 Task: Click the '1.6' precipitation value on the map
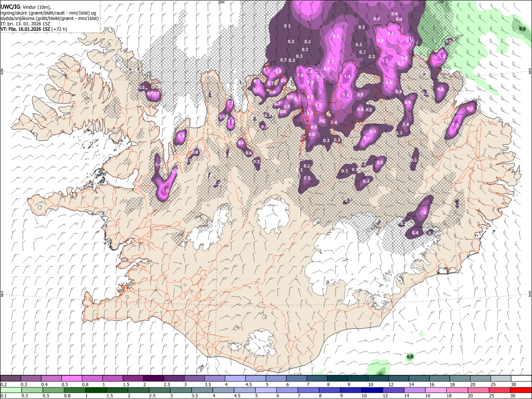click(165, 191)
